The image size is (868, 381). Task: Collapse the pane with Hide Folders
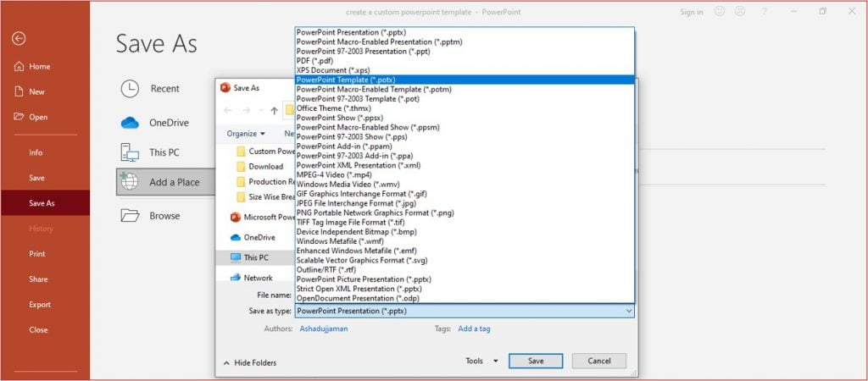point(250,362)
